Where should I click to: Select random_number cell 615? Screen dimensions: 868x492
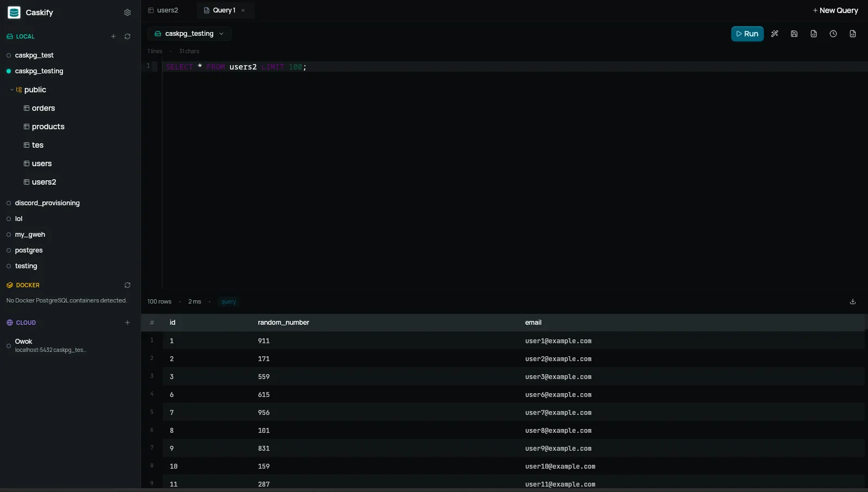click(x=264, y=395)
